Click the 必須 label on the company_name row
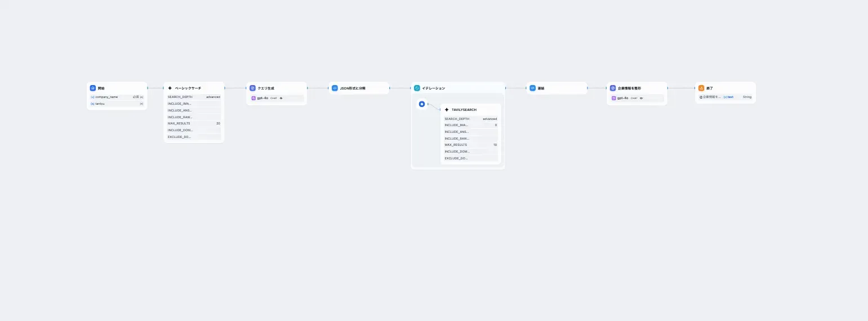Viewport: 868px width, 321px height. click(x=136, y=97)
